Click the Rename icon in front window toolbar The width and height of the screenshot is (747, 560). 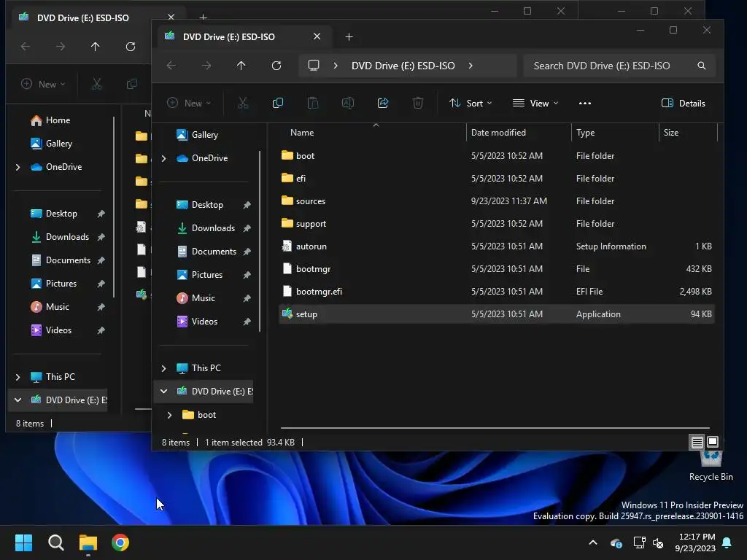tap(348, 103)
